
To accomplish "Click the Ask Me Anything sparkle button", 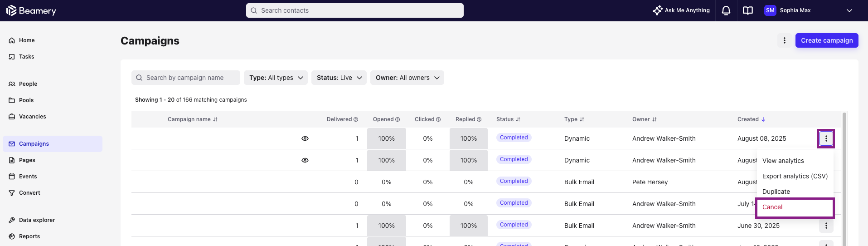I will tap(681, 10).
